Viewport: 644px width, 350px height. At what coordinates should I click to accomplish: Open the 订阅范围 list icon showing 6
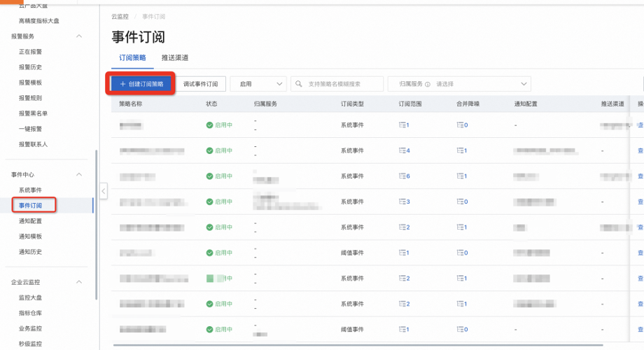[403, 176]
